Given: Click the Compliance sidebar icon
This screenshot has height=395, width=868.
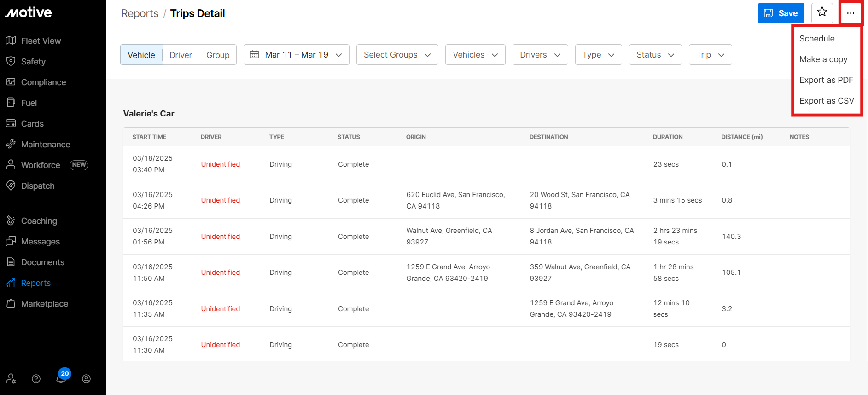Looking at the screenshot, I should pyautogui.click(x=11, y=82).
